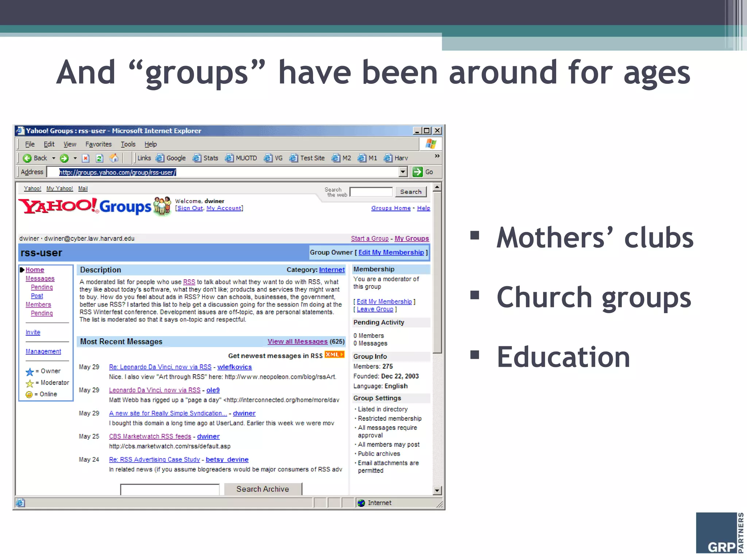Click the Back arrow icon in toolbar
747x560 pixels.
27,158
